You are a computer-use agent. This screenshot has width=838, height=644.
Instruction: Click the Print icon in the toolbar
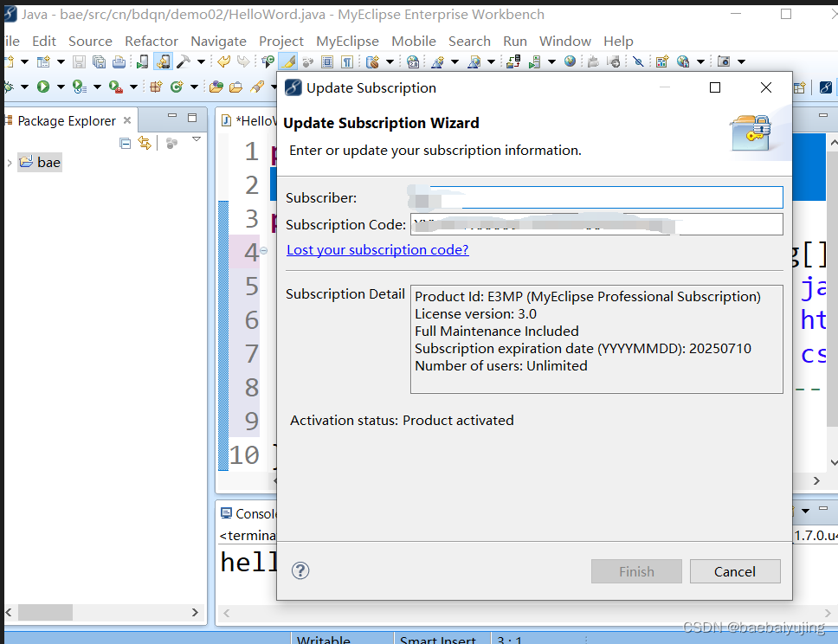point(117,61)
